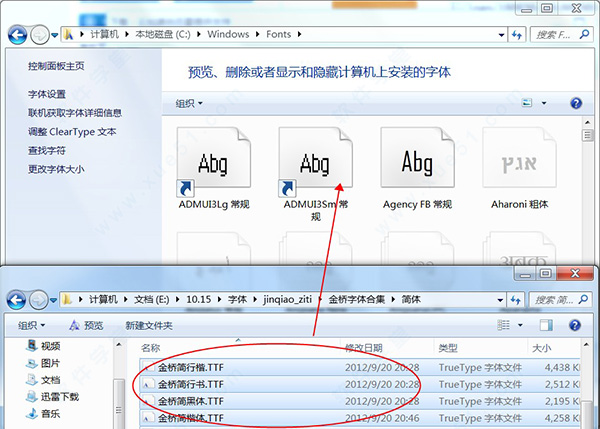The image size is (600, 429).
Task: Select jinqiao_ziti breadcrumb segment
Action: pyautogui.click(x=287, y=299)
